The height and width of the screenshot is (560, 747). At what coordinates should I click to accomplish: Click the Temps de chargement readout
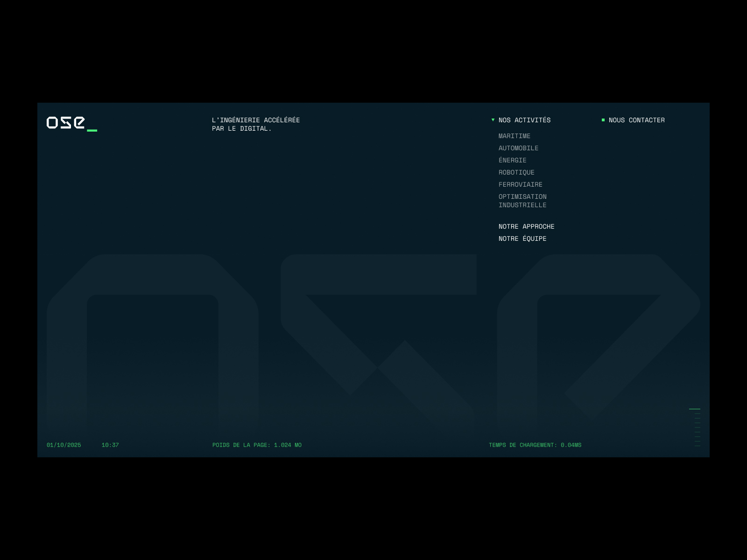[535, 445]
